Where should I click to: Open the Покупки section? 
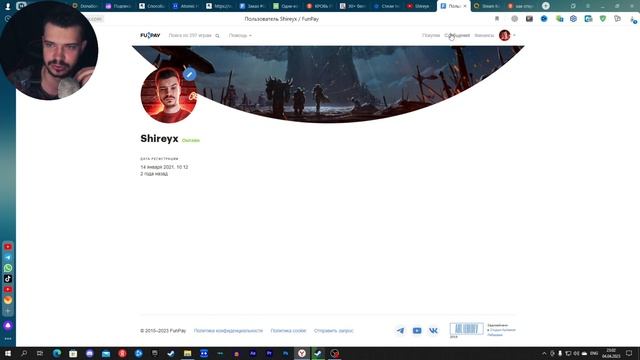(x=431, y=36)
